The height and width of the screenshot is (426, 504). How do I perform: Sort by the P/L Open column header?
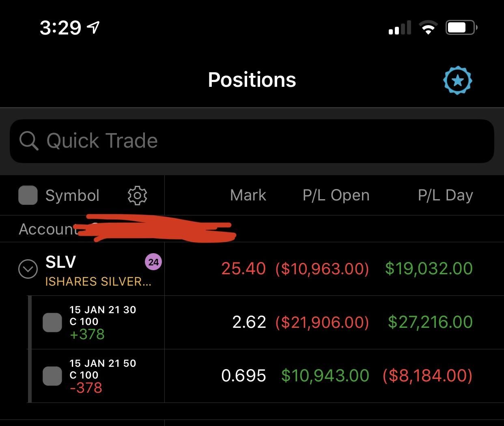(336, 195)
